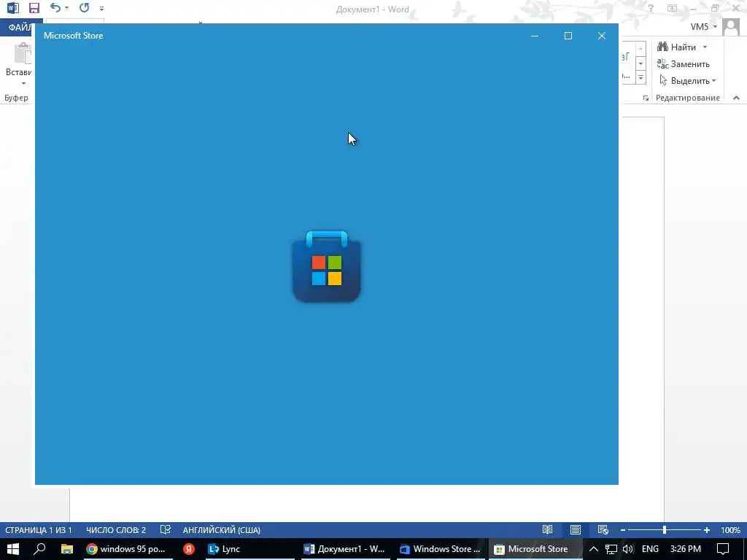
Task: Open network icon in system tray
Action: [611, 549]
